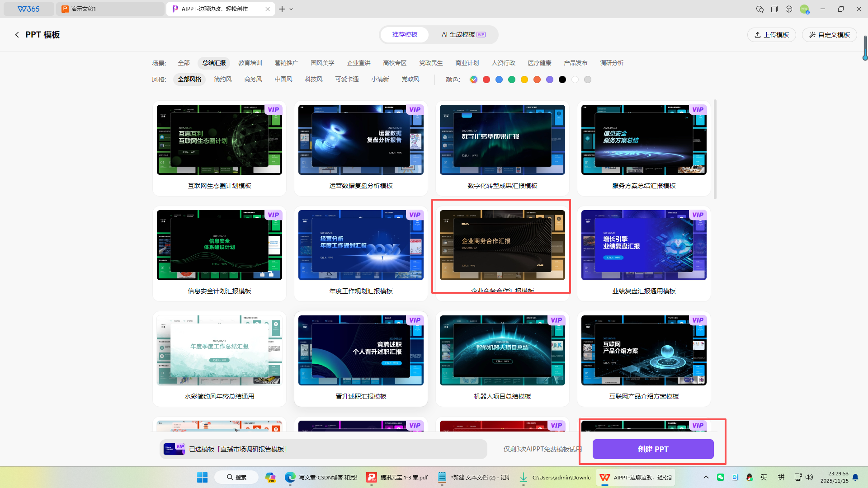
Task: Expand the tab list dropdown arrow
Action: click(291, 9)
